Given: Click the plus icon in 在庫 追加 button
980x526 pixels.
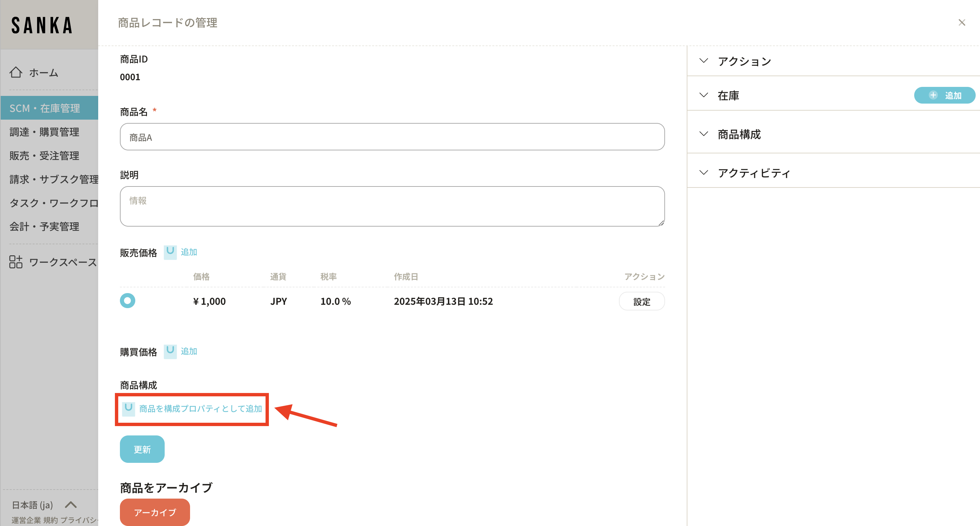Looking at the screenshot, I should [933, 95].
